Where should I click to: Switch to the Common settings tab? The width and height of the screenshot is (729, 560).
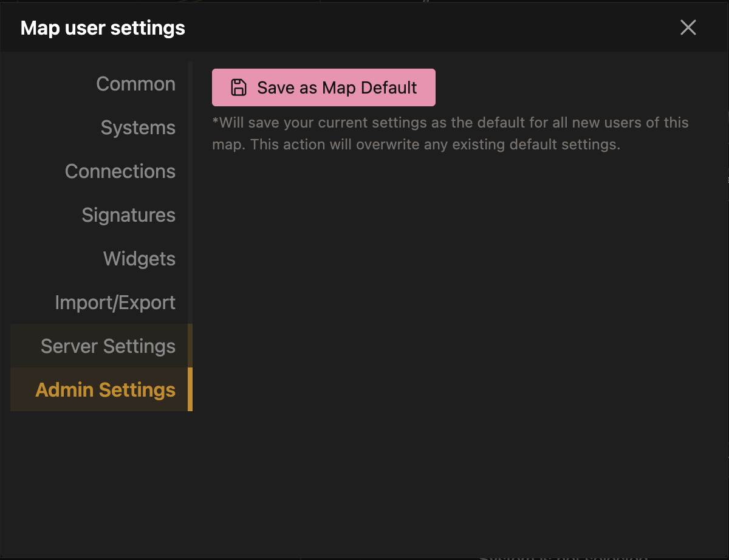coord(135,83)
